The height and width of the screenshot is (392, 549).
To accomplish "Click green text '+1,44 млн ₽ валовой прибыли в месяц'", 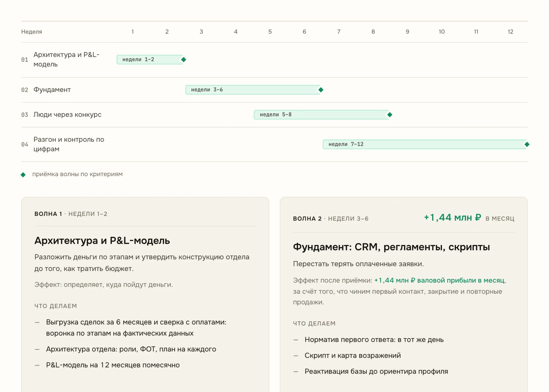I will click(439, 280).
